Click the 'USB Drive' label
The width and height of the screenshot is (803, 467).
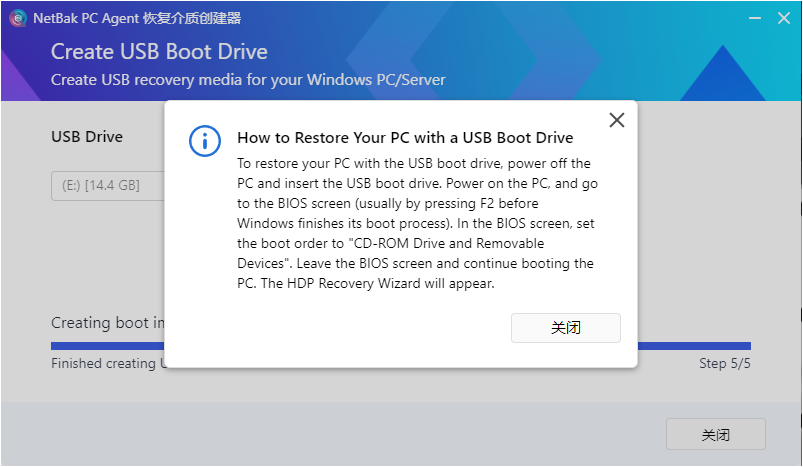click(x=87, y=137)
